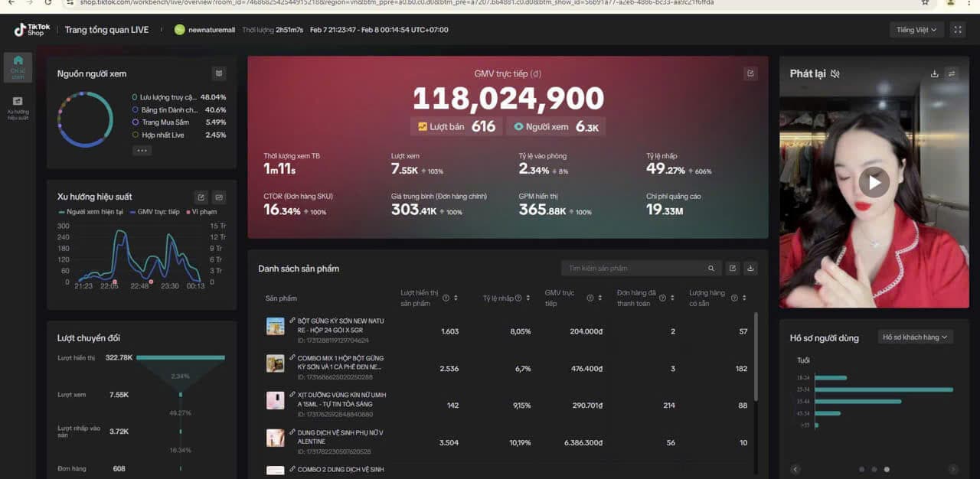Click export icon on GMV trực tiếp card
The height and width of the screenshot is (479, 980).
click(750, 73)
